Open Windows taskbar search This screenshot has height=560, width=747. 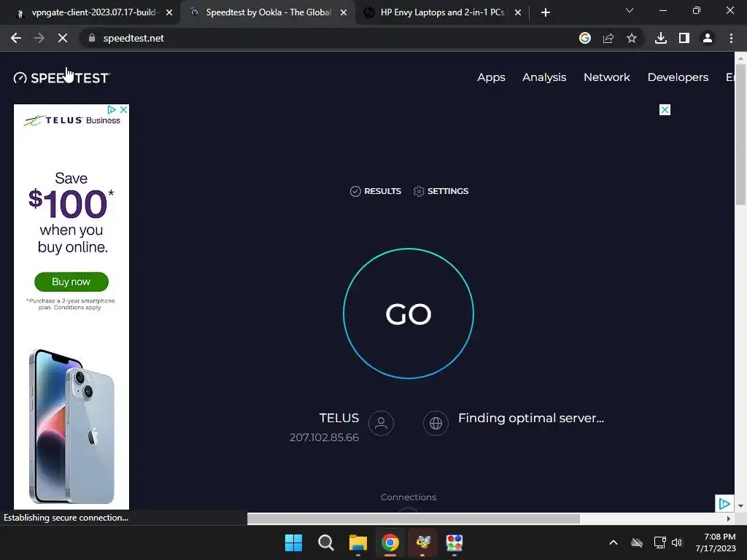click(326, 542)
